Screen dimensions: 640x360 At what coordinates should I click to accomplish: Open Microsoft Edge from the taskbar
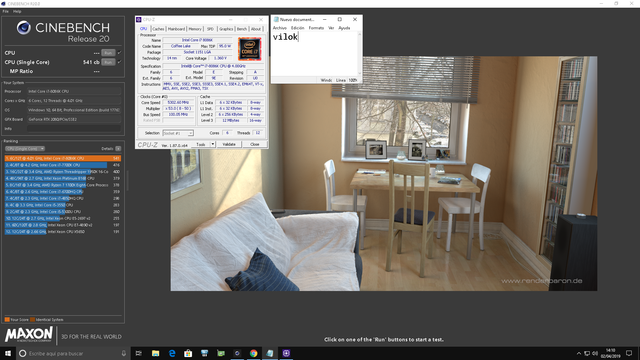point(172,353)
